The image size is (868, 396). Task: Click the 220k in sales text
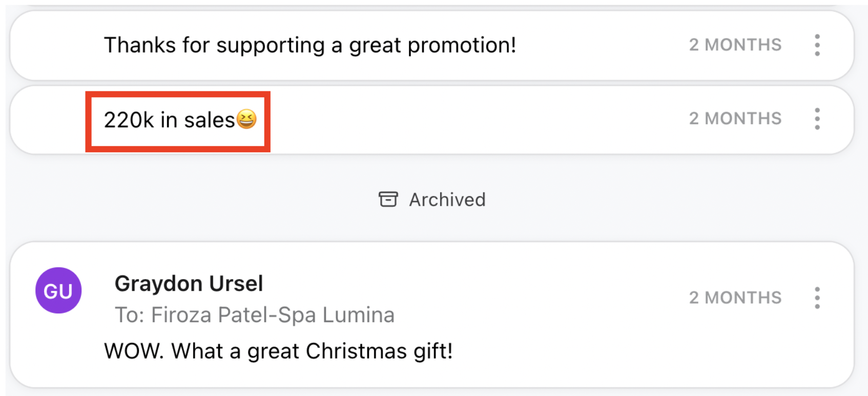[x=169, y=120]
